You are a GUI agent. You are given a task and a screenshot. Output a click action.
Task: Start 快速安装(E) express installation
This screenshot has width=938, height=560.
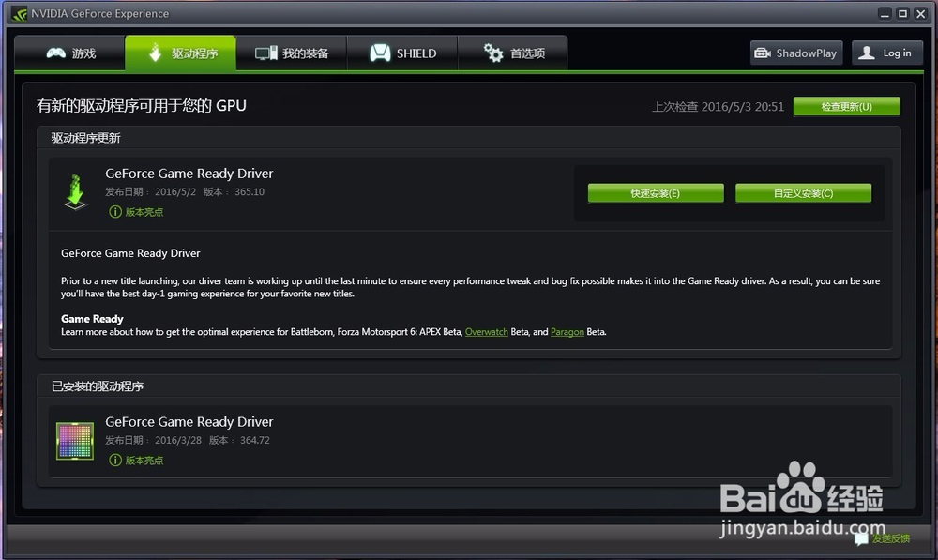point(656,193)
